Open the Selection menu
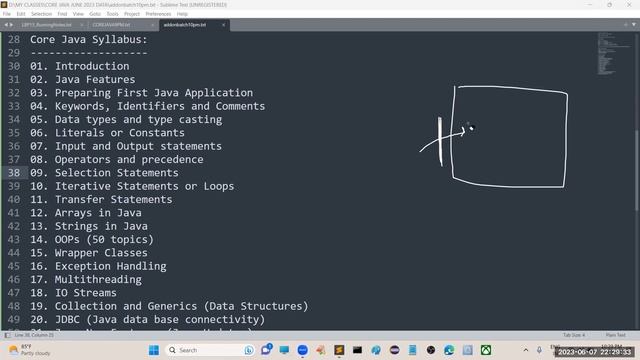 (x=41, y=14)
